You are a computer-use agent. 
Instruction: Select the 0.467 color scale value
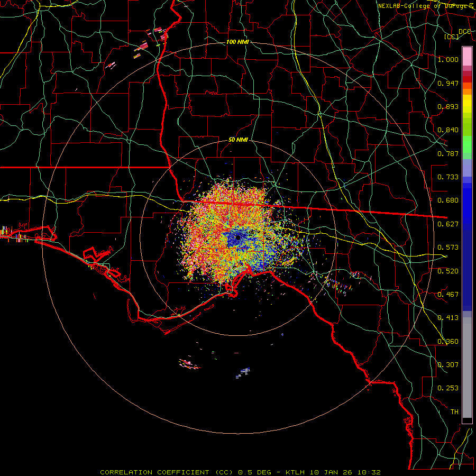pos(448,295)
